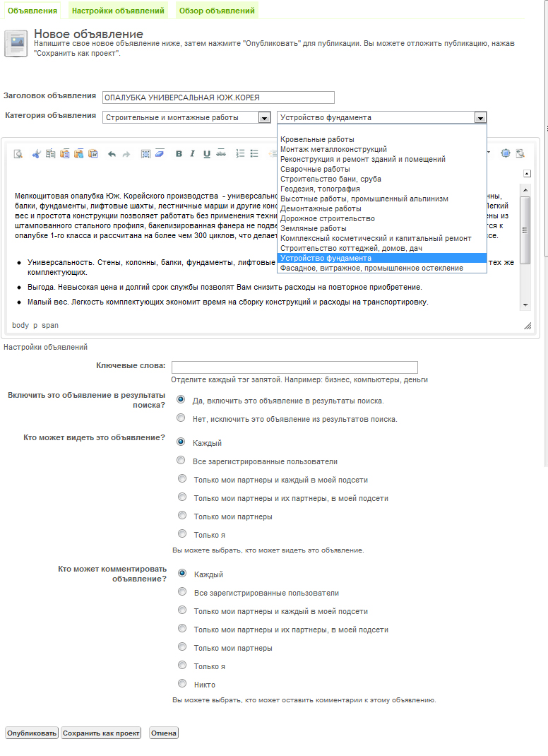The height and width of the screenshot is (756, 548).
Task: Click 'Сохранить как проект' button
Action: pos(101,733)
